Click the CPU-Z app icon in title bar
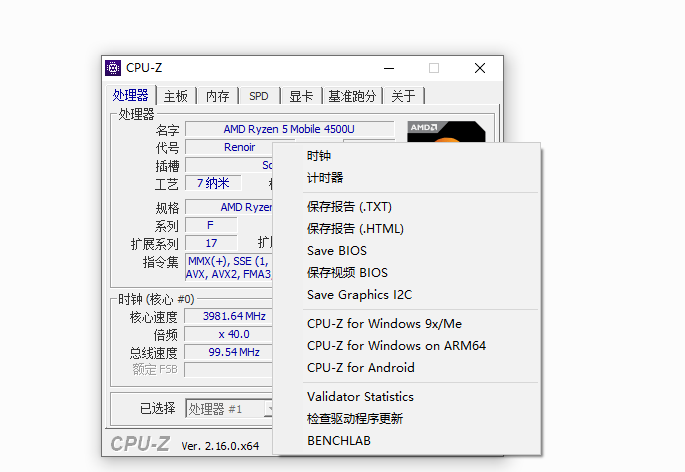 point(113,68)
